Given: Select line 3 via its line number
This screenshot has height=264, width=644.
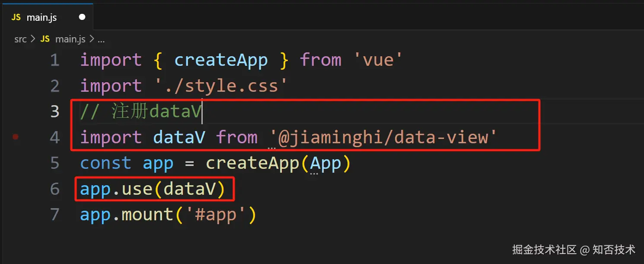Looking at the screenshot, I should [x=54, y=111].
